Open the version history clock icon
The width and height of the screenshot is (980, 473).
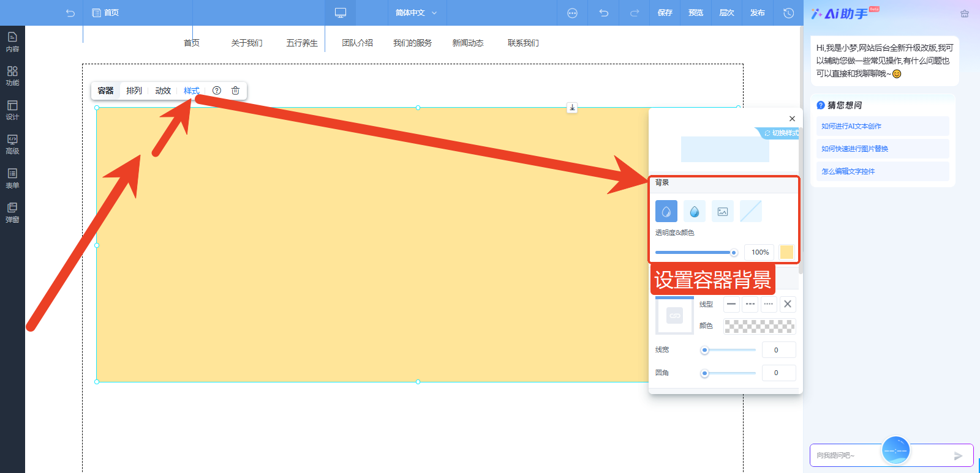788,13
